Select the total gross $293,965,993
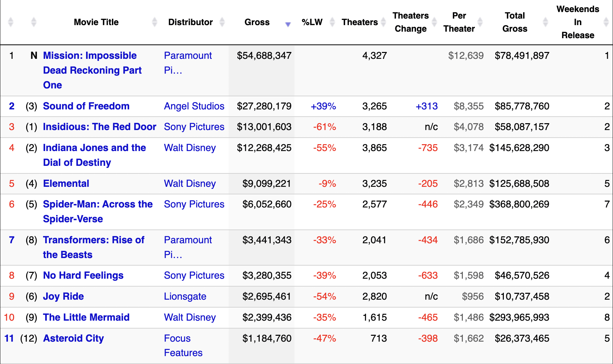 pyautogui.click(x=519, y=318)
